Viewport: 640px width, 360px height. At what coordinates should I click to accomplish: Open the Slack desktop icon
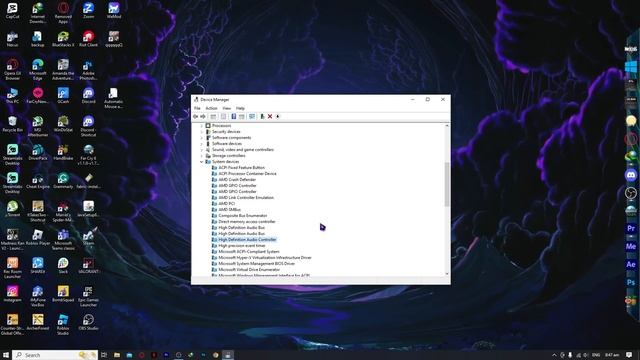pyautogui.click(x=63, y=265)
